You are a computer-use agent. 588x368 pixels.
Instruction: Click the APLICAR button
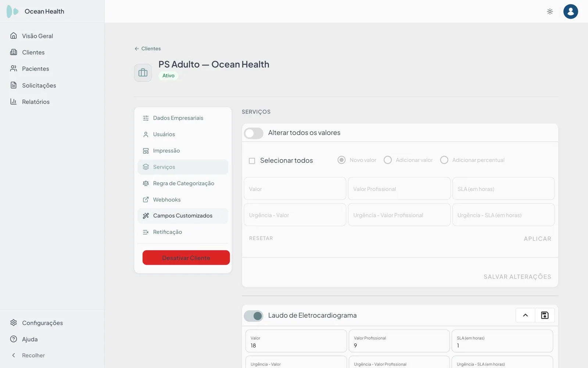[x=537, y=239]
